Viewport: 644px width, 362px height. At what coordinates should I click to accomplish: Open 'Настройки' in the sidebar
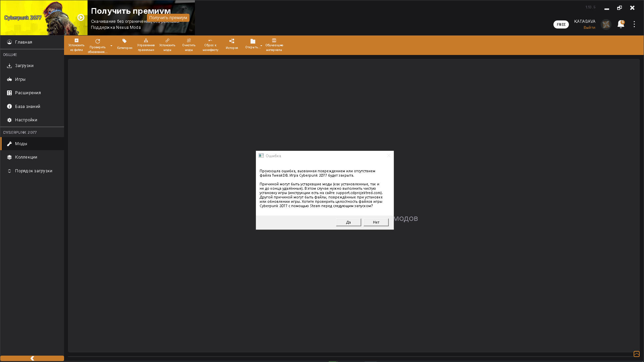click(x=32, y=120)
